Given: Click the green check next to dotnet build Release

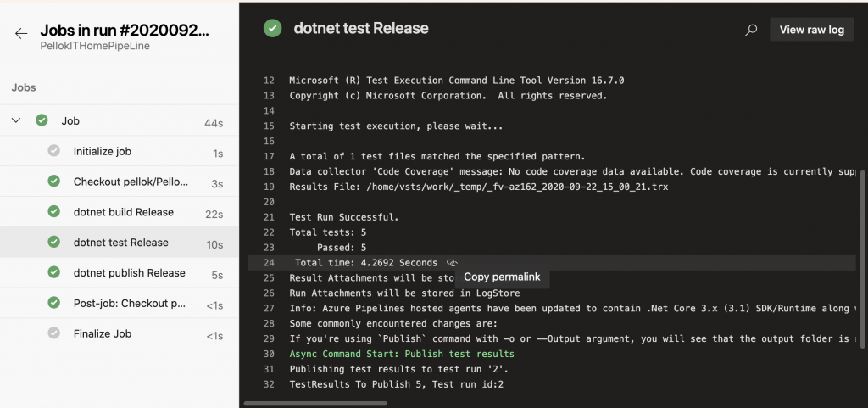Looking at the screenshot, I should click(54, 212).
